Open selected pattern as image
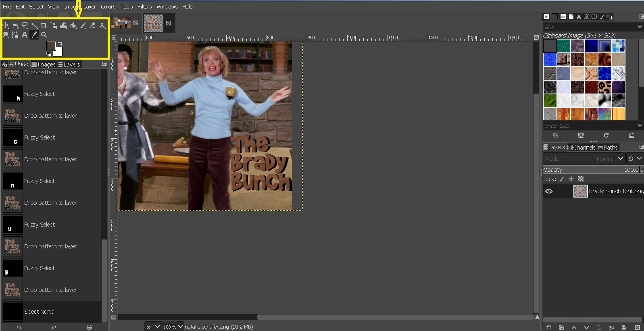 tap(631, 135)
